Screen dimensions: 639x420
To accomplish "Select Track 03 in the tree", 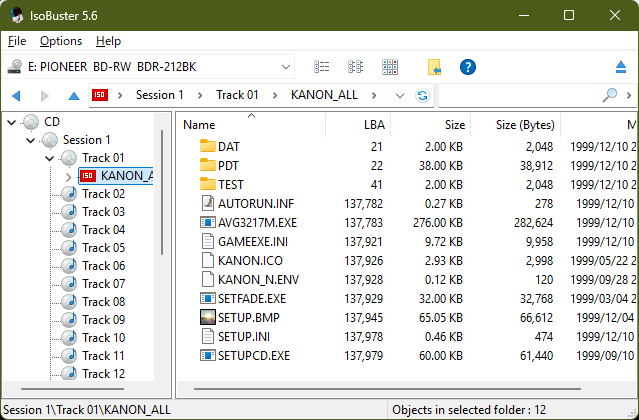I will click(x=104, y=212).
